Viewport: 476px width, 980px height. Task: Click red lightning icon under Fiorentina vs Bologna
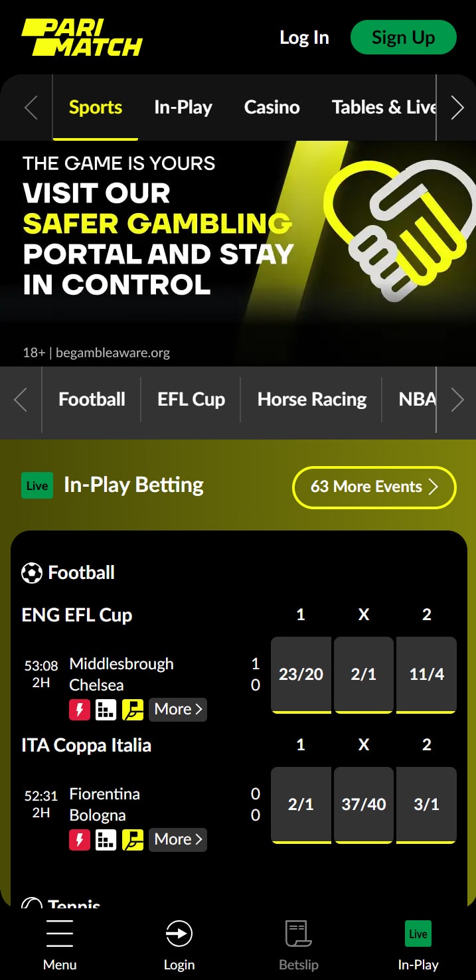(x=80, y=840)
